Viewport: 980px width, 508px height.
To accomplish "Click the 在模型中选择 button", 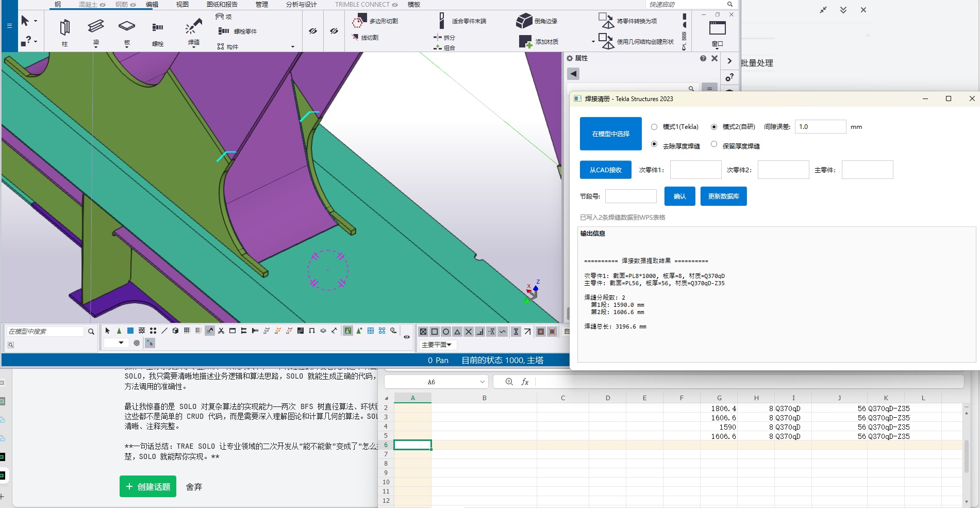I will point(610,134).
